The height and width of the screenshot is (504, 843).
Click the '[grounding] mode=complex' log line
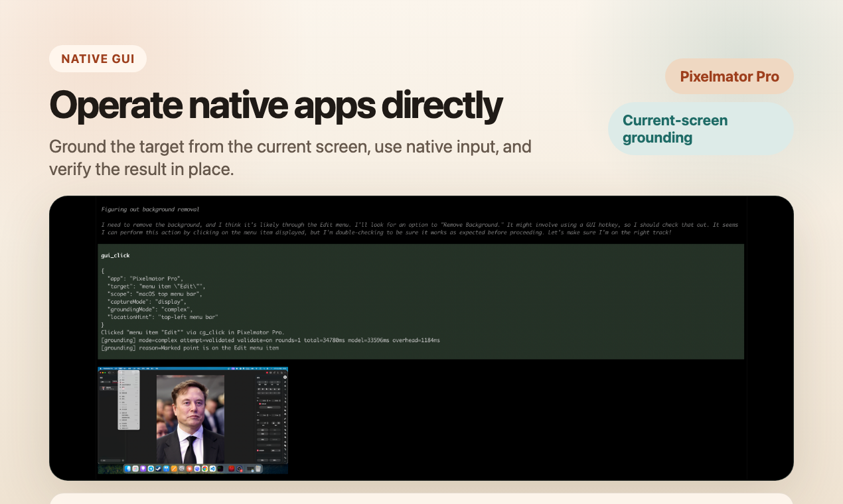point(270,340)
